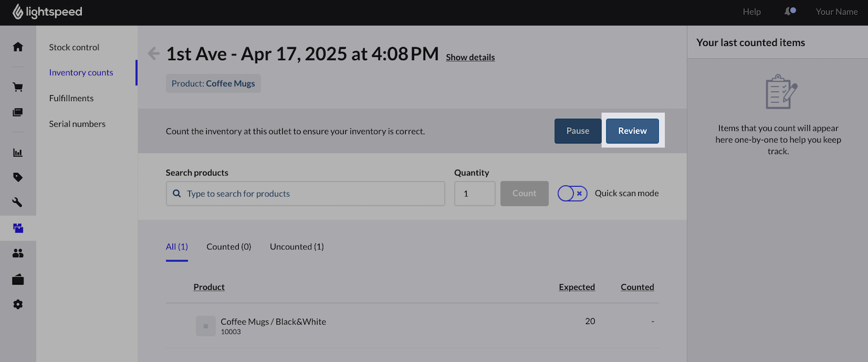Switch to the Uncounted (1) tab

coord(297,246)
